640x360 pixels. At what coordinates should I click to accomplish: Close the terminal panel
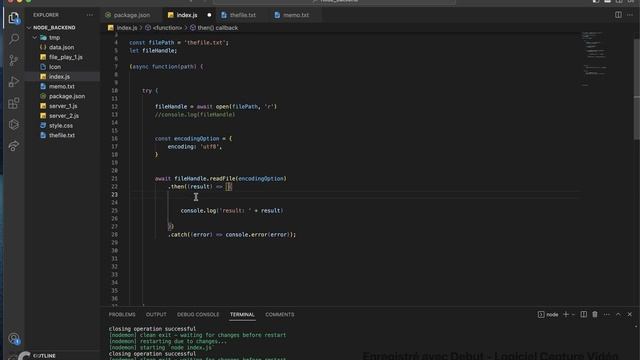(x=630, y=314)
